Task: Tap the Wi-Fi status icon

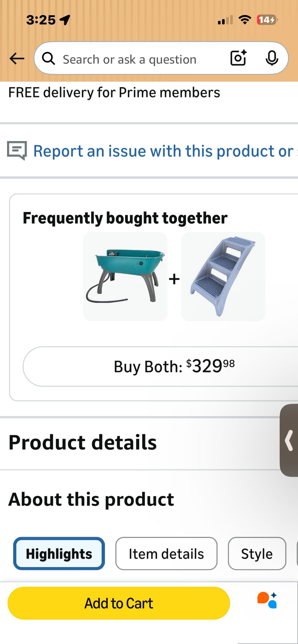Action: click(245, 20)
